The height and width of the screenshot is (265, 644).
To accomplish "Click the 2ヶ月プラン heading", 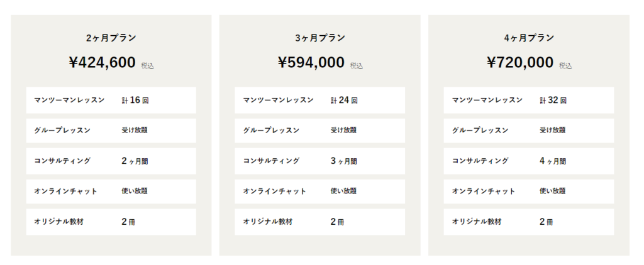I will pos(111,38).
